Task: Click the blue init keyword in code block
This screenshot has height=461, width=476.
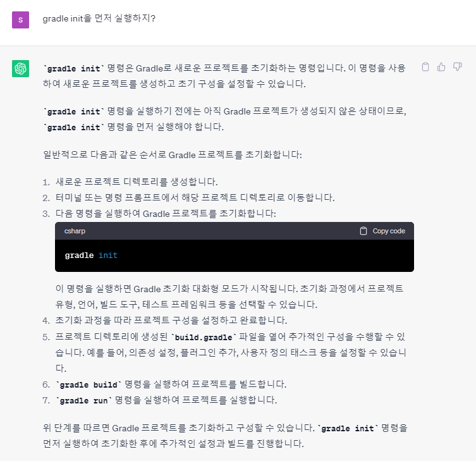Action: tap(108, 255)
